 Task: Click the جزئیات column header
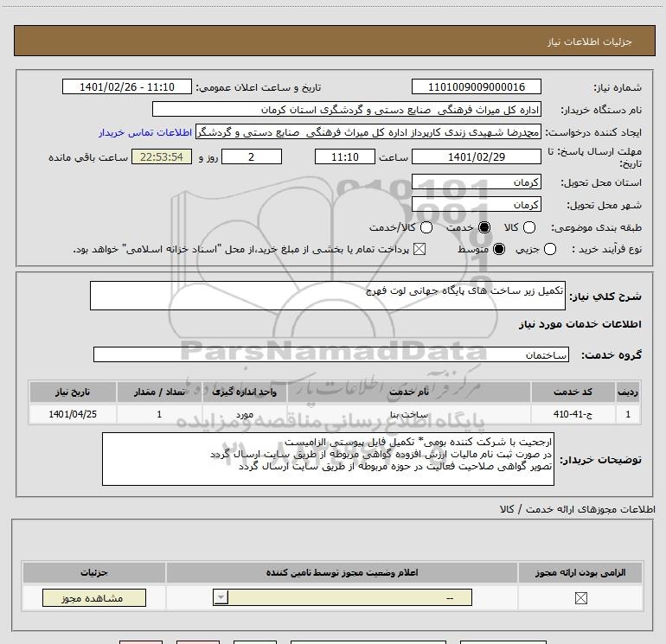coord(94,572)
